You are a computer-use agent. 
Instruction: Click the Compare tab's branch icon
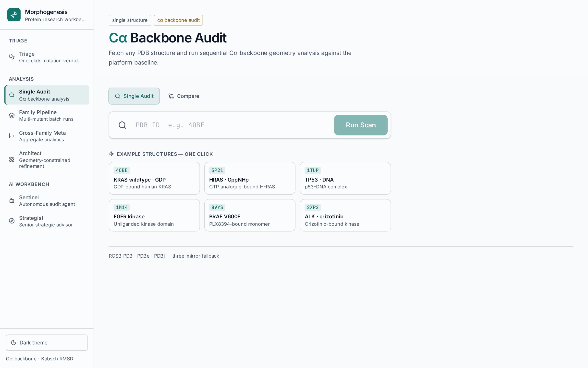tap(171, 96)
